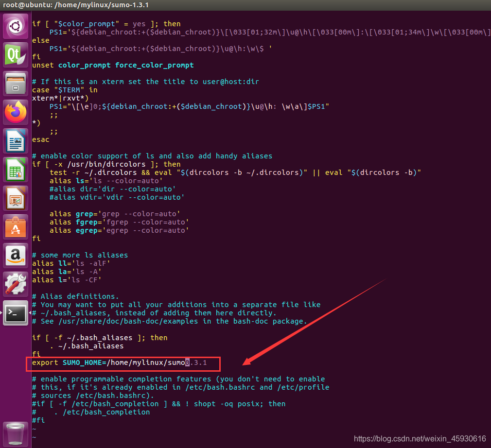Click "alias l='ls -CF'" line
Screen dimensions: 491x448
click(x=67, y=280)
